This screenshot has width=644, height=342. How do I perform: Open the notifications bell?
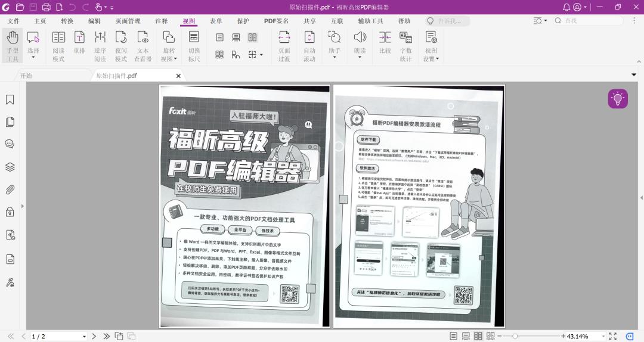(x=566, y=7)
